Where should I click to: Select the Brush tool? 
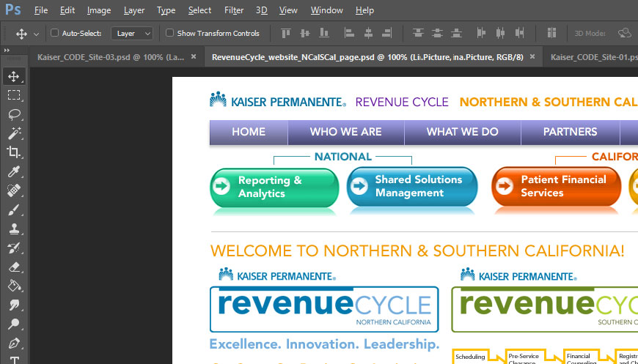pyautogui.click(x=14, y=209)
